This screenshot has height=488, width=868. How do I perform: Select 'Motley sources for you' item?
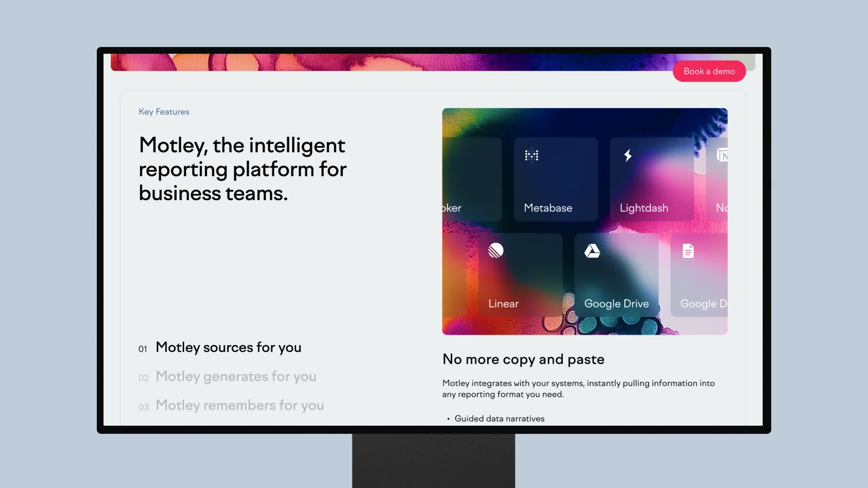click(228, 347)
